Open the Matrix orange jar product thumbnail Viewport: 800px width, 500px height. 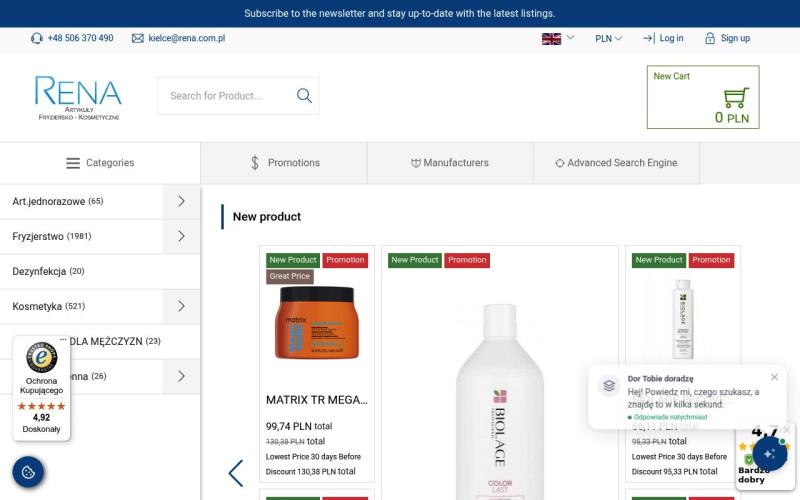coord(316,323)
